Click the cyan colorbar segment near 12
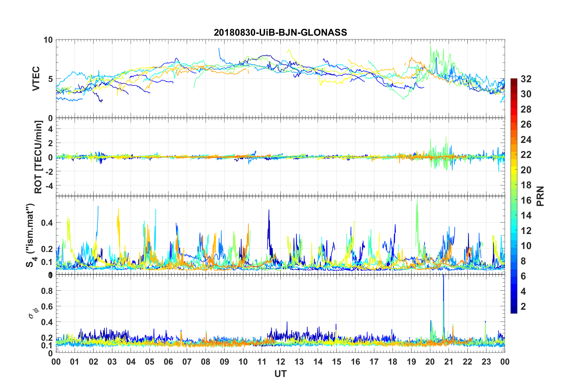561x392 pixels. (x=514, y=230)
